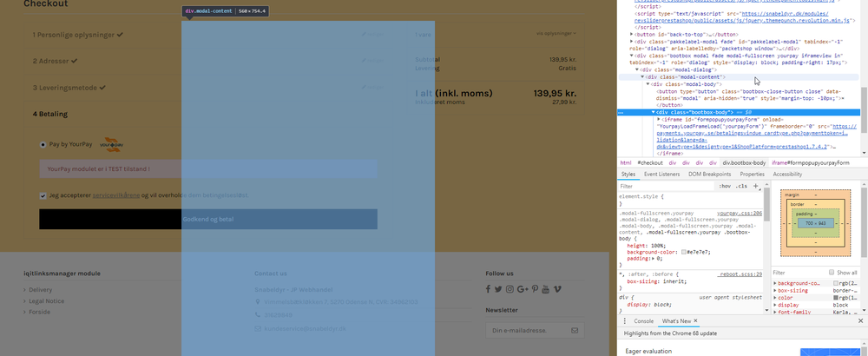Select #checkout in the breadcrumb bar

coord(650,162)
